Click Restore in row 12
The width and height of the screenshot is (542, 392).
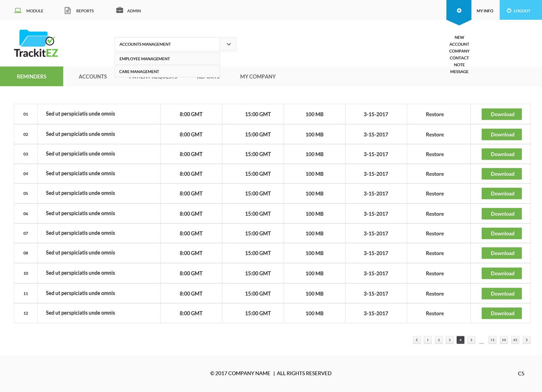pyautogui.click(x=435, y=313)
